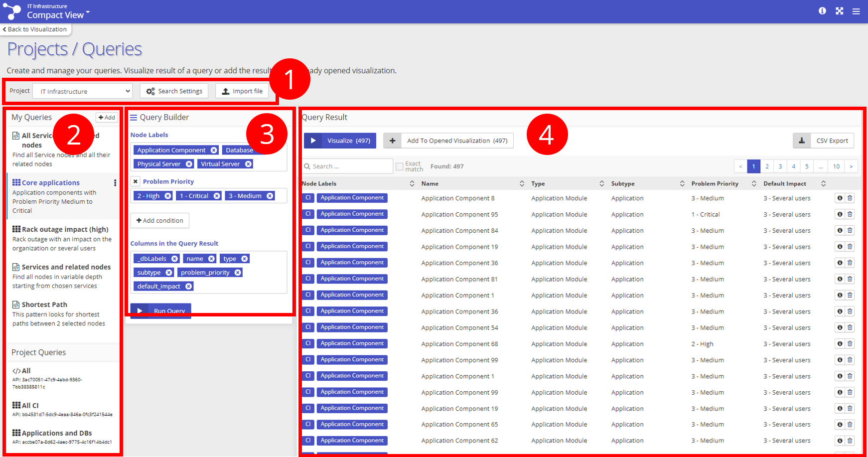
Task: Remove the Problem Priority condition
Action: (136, 181)
